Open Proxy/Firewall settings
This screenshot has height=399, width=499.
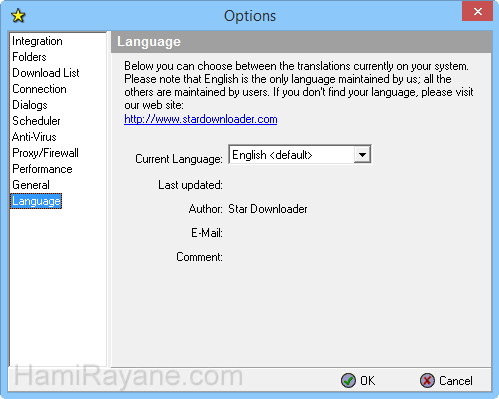click(45, 153)
